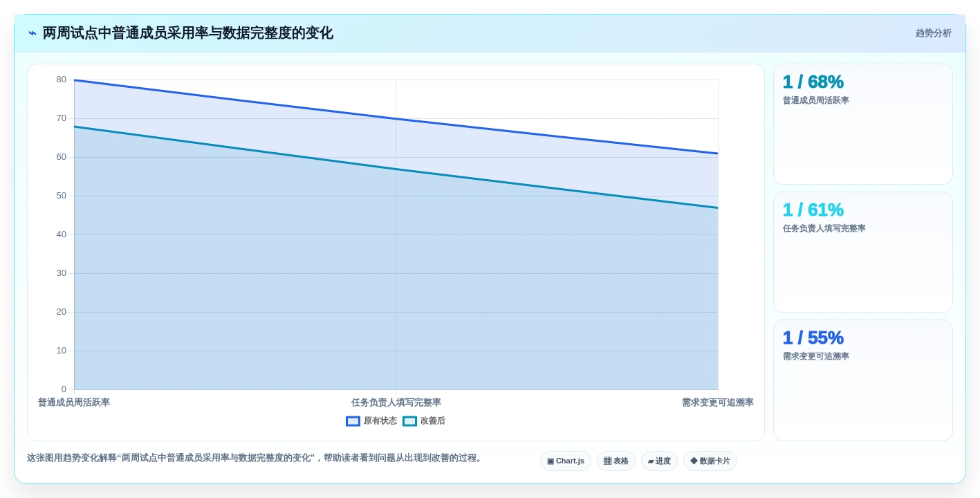
Task: Click x-axis label 任务负责人填写完整率
Action: pyautogui.click(x=396, y=403)
